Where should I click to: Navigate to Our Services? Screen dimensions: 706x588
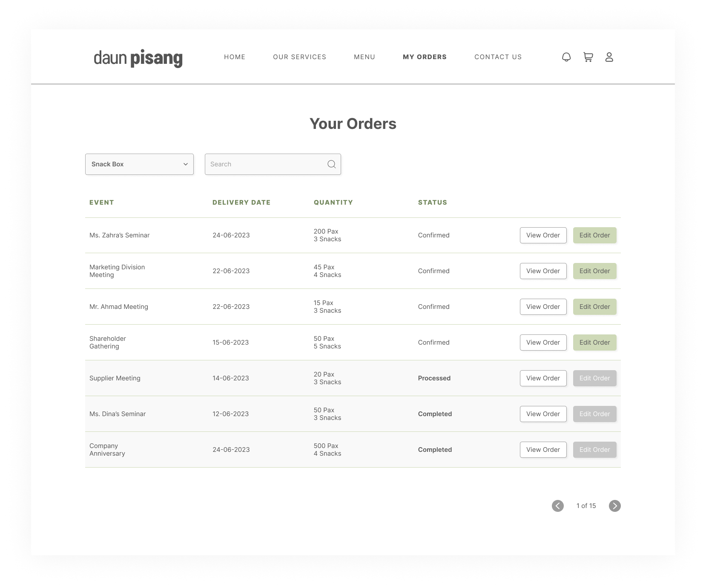pyautogui.click(x=299, y=57)
